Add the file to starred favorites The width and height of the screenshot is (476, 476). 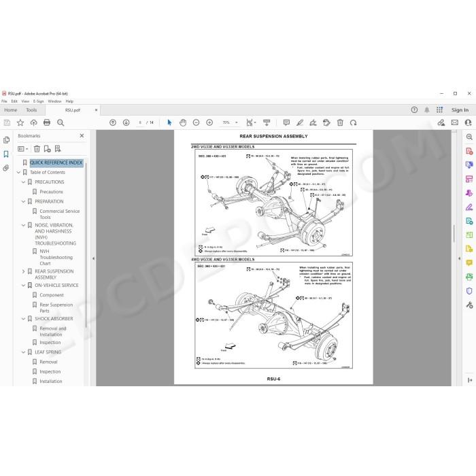(20, 122)
